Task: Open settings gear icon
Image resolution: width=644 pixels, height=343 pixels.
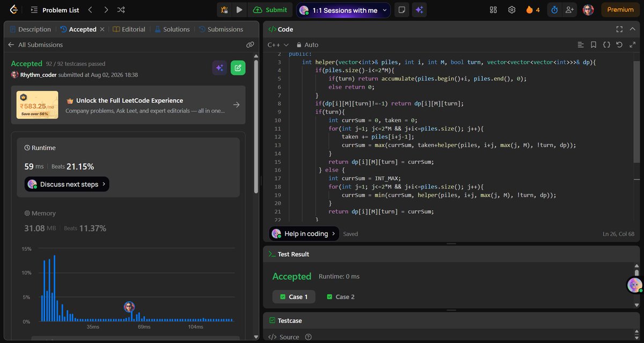Action: click(512, 10)
